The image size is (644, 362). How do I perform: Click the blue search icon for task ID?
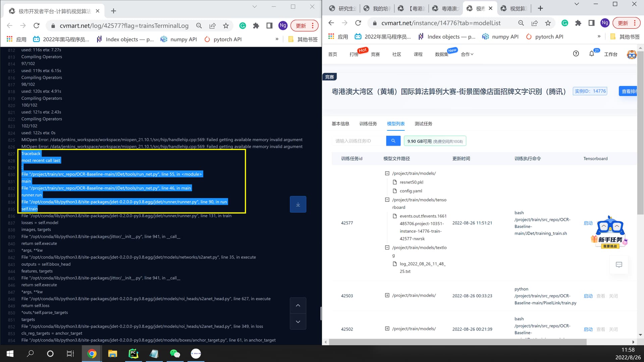(393, 141)
